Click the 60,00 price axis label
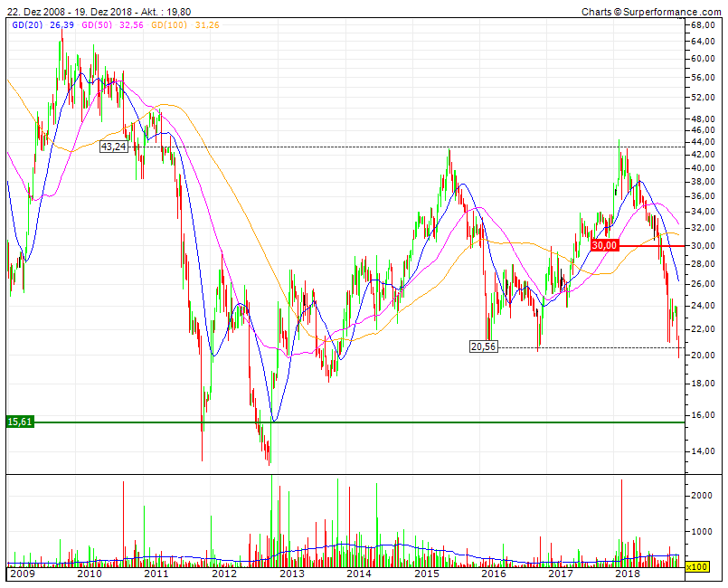 click(x=703, y=59)
